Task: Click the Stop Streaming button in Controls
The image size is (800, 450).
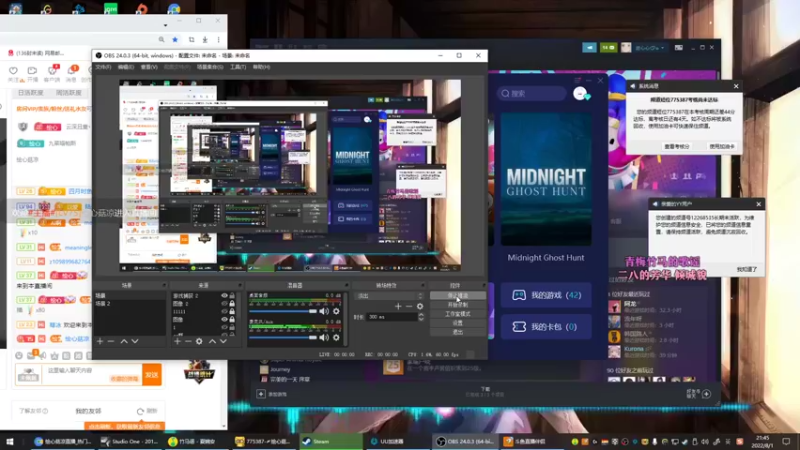Action: tap(458, 295)
